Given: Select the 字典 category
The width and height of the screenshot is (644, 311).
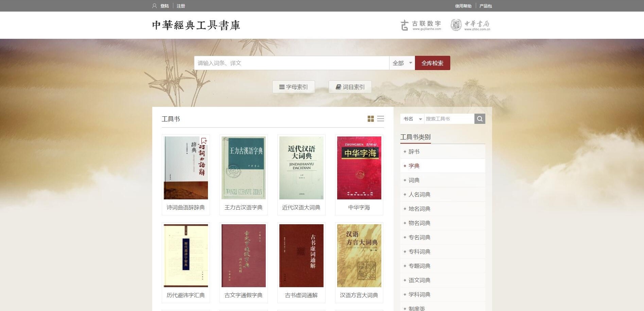Looking at the screenshot, I should (x=443, y=166).
